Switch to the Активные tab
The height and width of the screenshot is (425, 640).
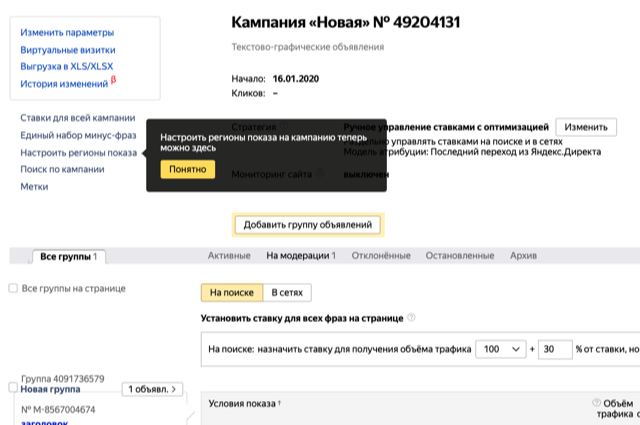point(229,256)
